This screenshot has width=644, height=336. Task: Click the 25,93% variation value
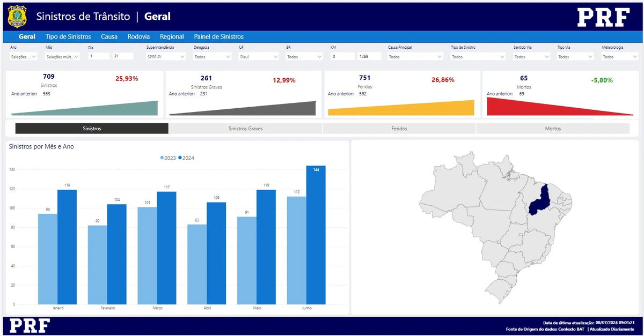127,79
